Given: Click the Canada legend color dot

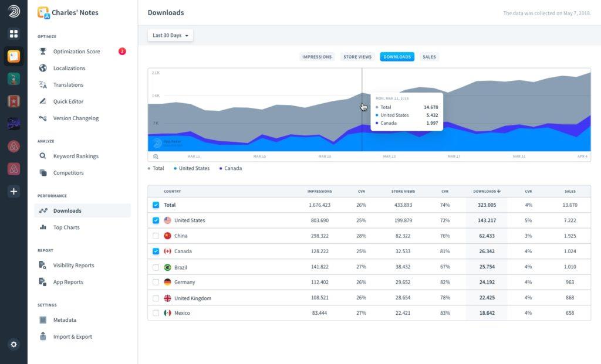Looking at the screenshot, I should tap(221, 168).
